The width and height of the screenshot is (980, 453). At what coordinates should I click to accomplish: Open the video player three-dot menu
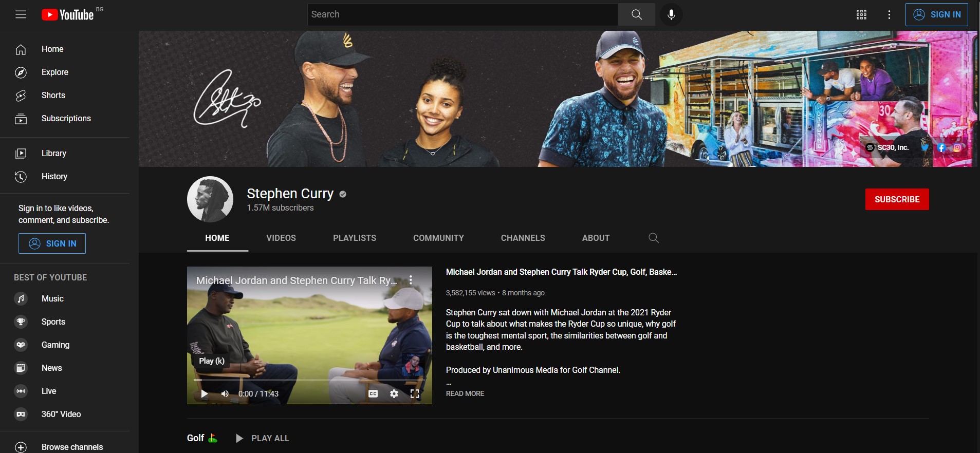tap(411, 280)
